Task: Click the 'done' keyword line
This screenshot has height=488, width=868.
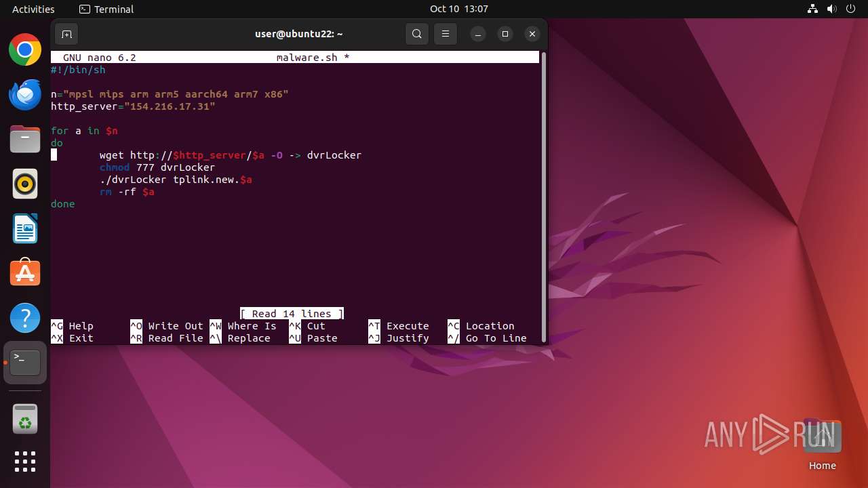Action: coord(63,204)
